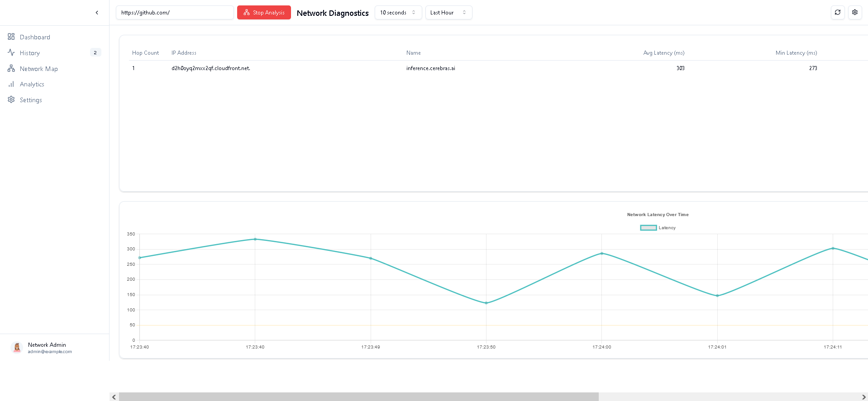Select the inference.cerebras.ai name cell
The image size is (868, 401).
click(431, 68)
